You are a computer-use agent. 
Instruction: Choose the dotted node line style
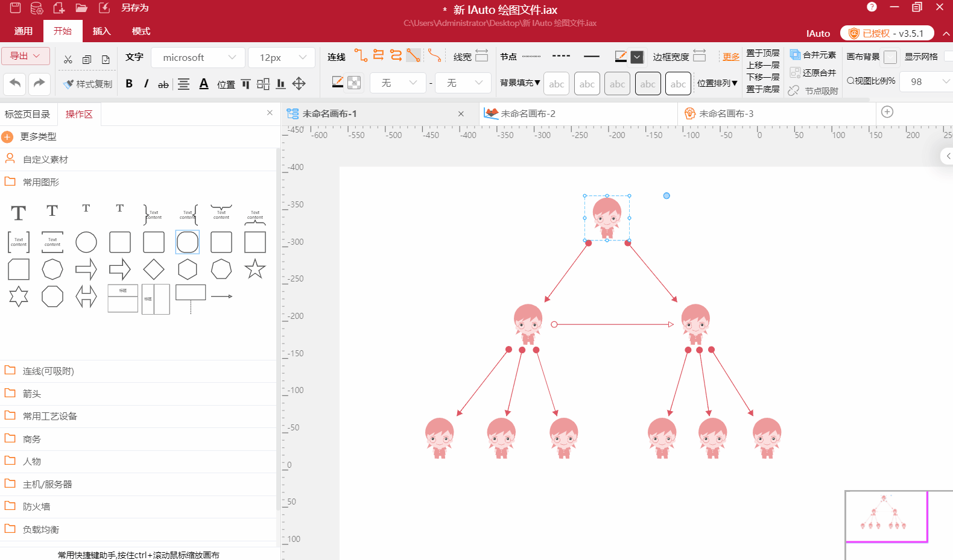(531, 56)
